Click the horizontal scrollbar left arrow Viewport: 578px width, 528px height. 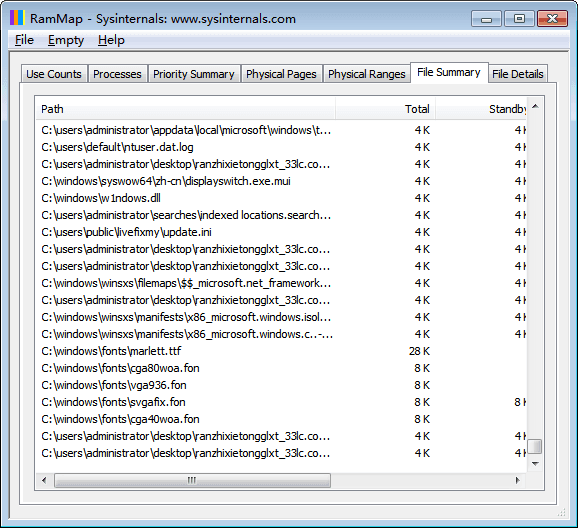(45, 480)
